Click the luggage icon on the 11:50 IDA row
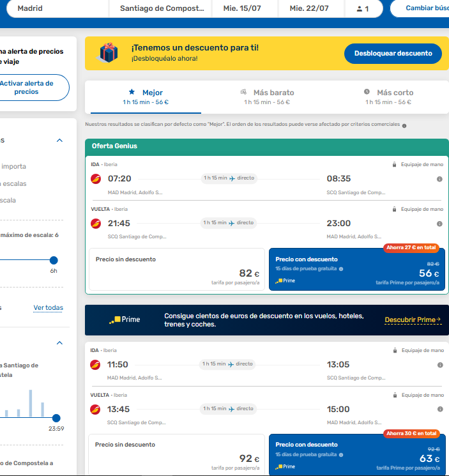The image size is (449, 476). pos(395,350)
